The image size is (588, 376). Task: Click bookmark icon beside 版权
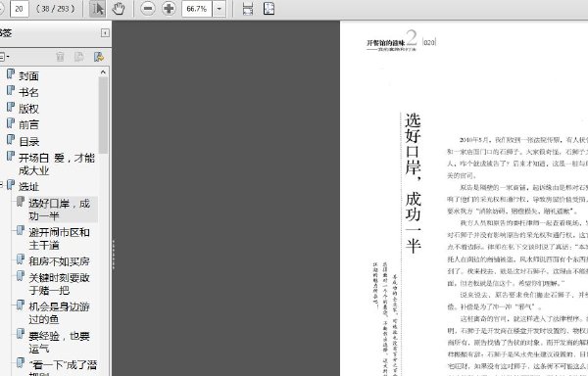click(11, 107)
